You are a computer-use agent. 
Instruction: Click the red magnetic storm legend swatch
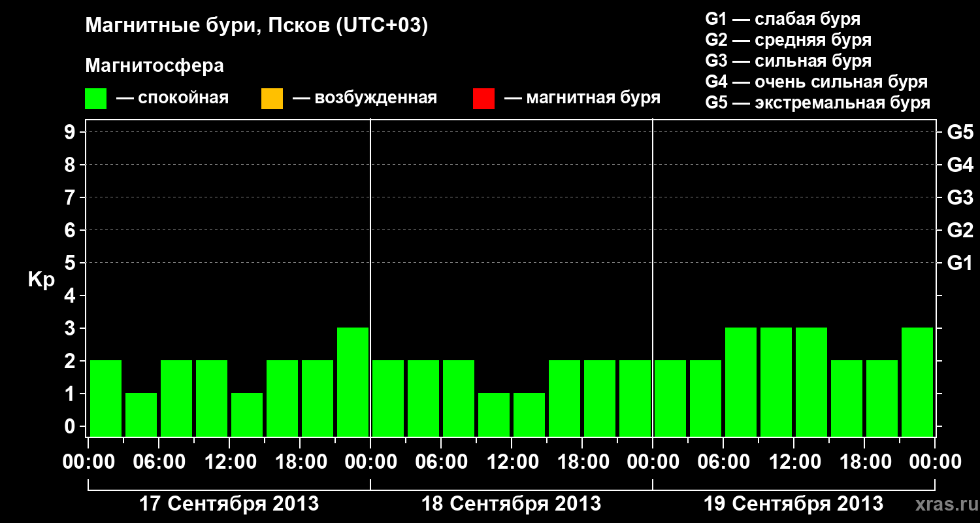pos(483,99)
